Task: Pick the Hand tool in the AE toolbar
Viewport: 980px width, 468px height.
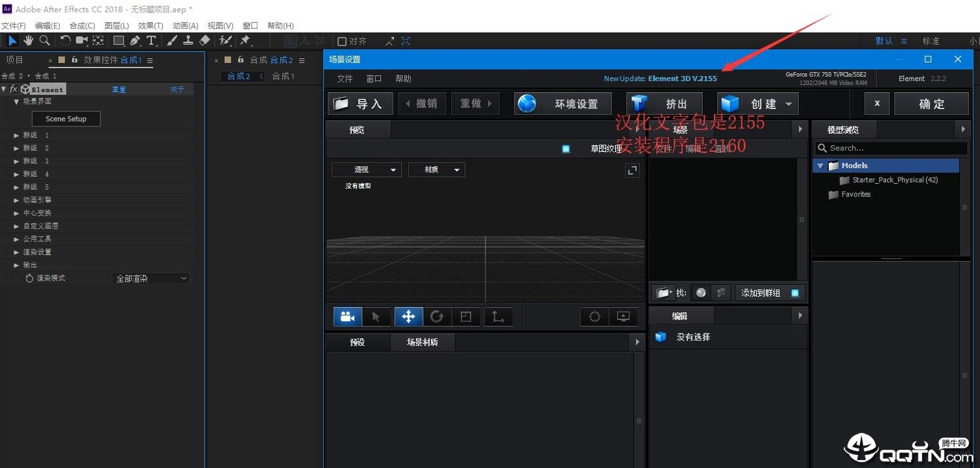Action: 29,40
